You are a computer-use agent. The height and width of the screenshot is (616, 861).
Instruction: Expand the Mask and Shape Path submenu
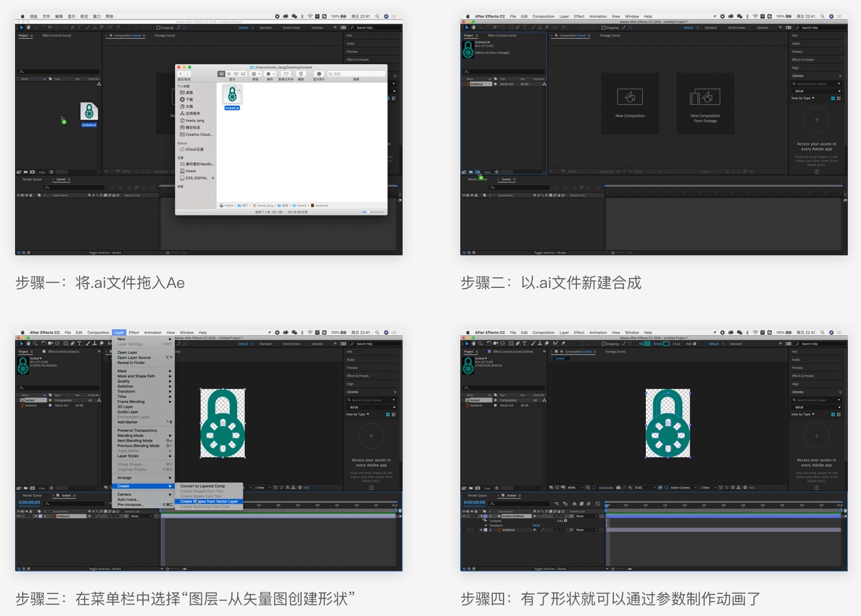136,376
